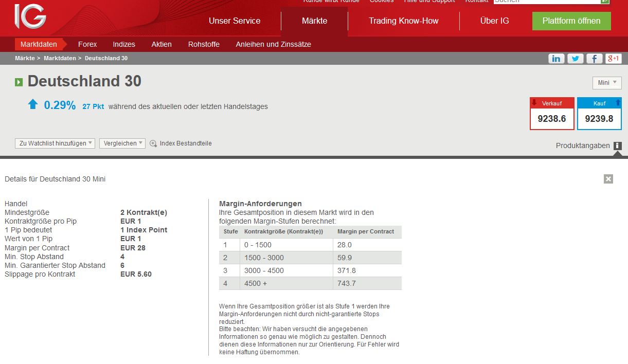This screenshot has width=628, height=364.
Task: Share page on Google Plus
Action: point(613,59)
